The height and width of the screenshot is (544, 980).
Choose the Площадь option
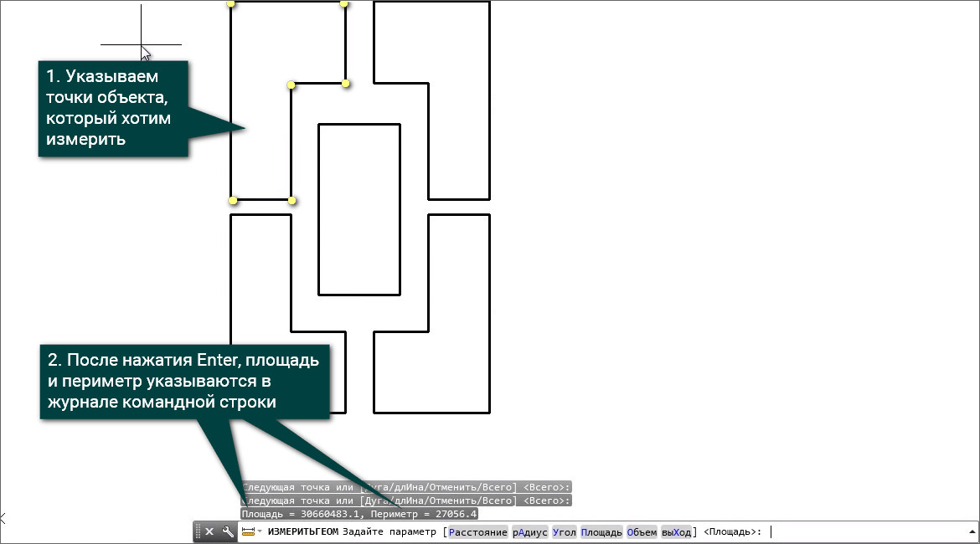tap(601, 532)
